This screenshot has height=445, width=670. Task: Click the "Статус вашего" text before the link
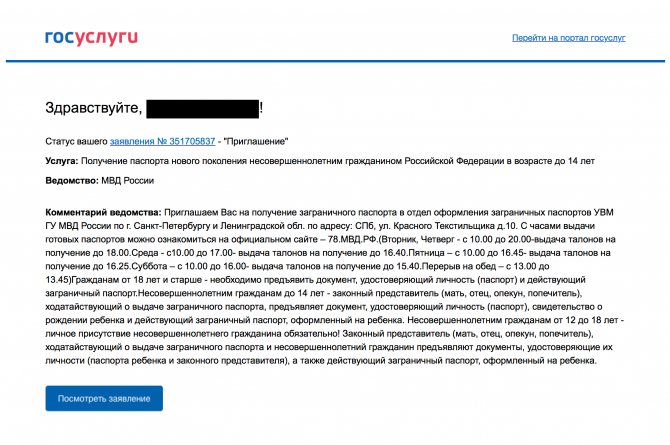76,141
